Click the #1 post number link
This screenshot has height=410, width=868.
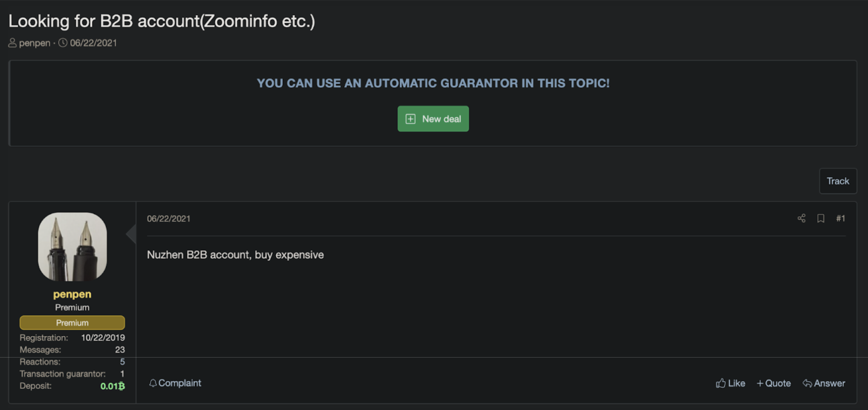[x=840, y=218]
